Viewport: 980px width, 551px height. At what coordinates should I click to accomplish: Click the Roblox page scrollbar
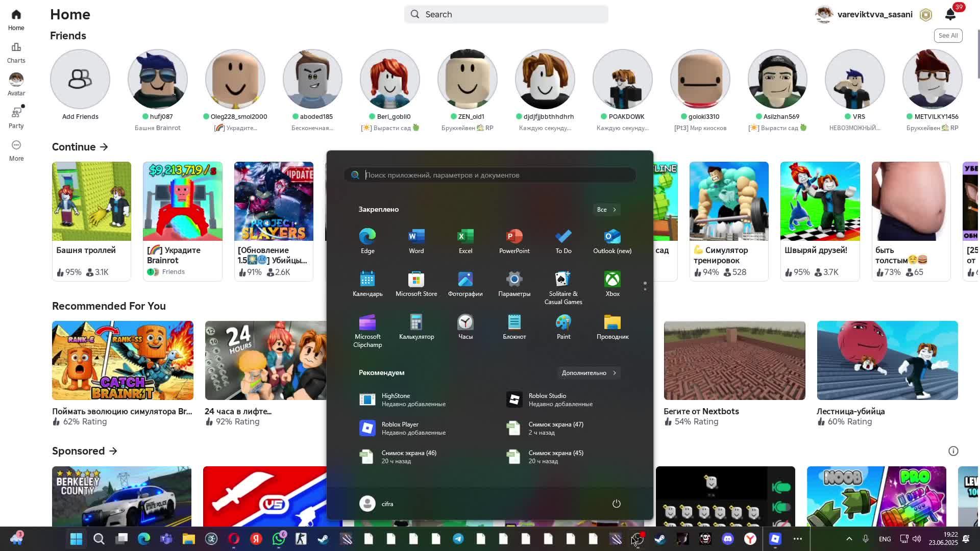978,54
